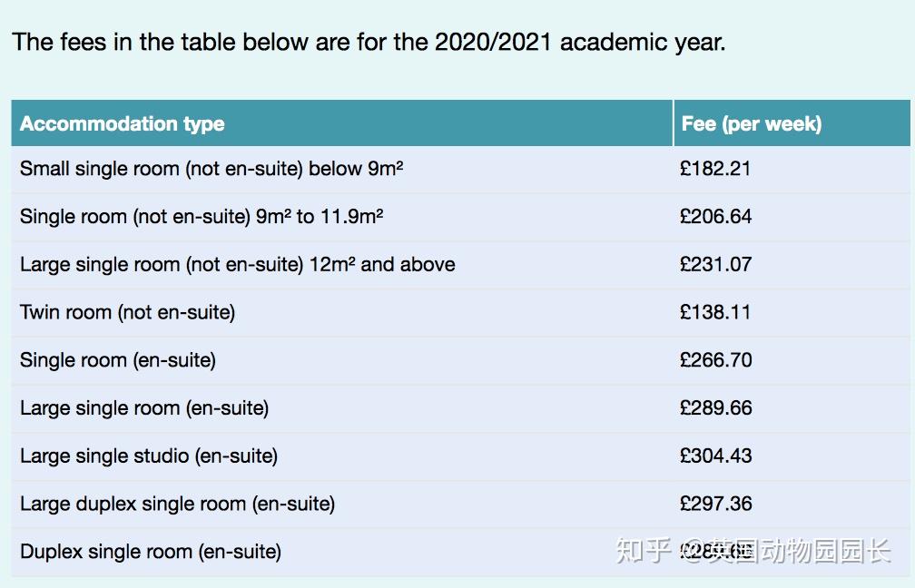Click the £266.70 weekly fee

pos(715,360)
